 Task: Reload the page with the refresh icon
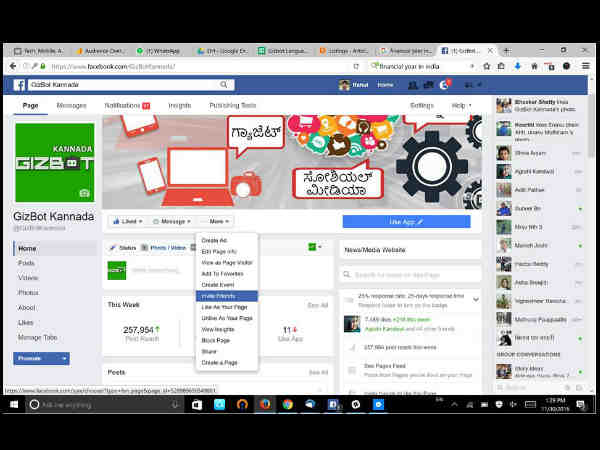pos(356,67)
